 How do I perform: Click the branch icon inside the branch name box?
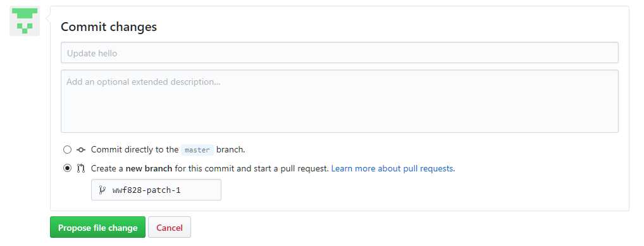[x=102, y=190]
